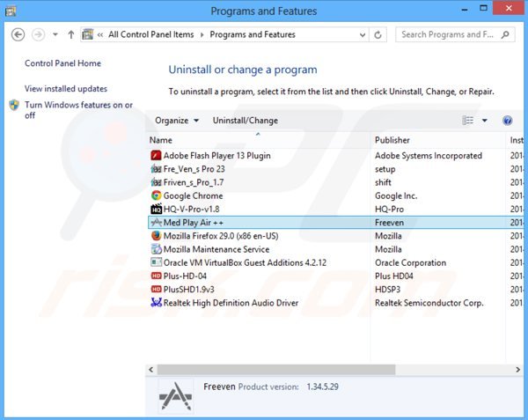Click the Mozilla Maintenance Service icon

pos(156,249)
